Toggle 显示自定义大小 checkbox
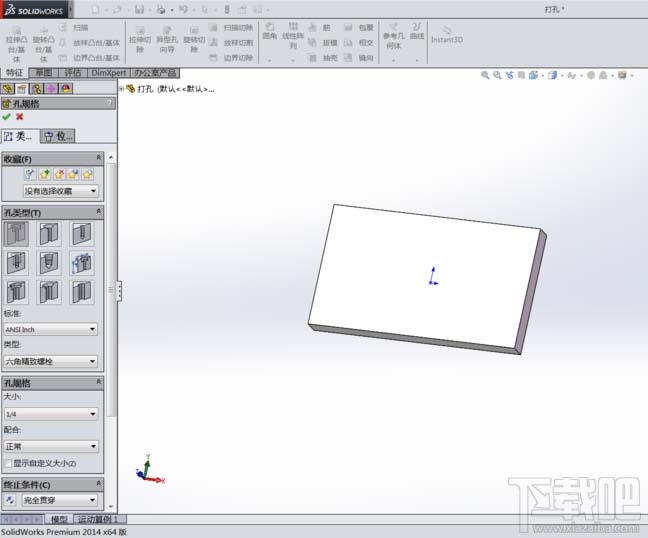648x538 pixels. point(8,463)
